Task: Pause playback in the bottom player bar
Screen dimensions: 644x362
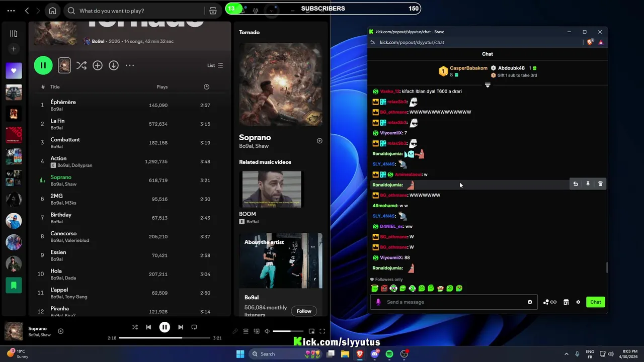Action: click(165, 327)
